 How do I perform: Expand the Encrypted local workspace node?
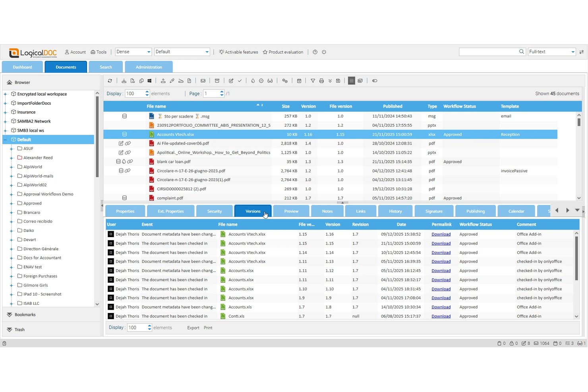point(6,94)
